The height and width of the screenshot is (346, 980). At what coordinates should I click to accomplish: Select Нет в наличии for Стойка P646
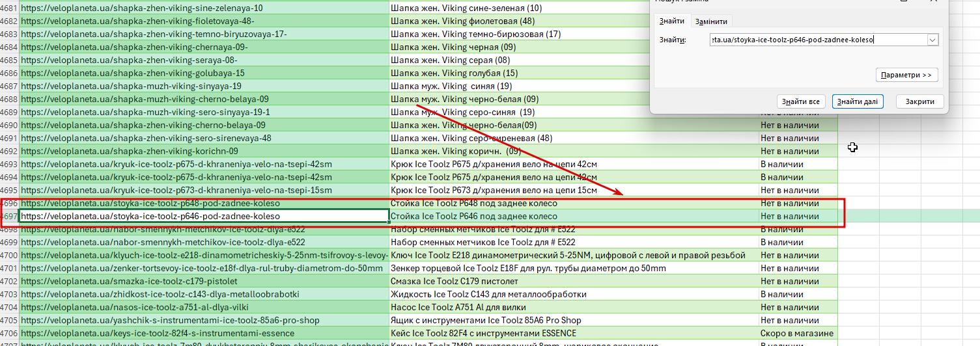798,216
